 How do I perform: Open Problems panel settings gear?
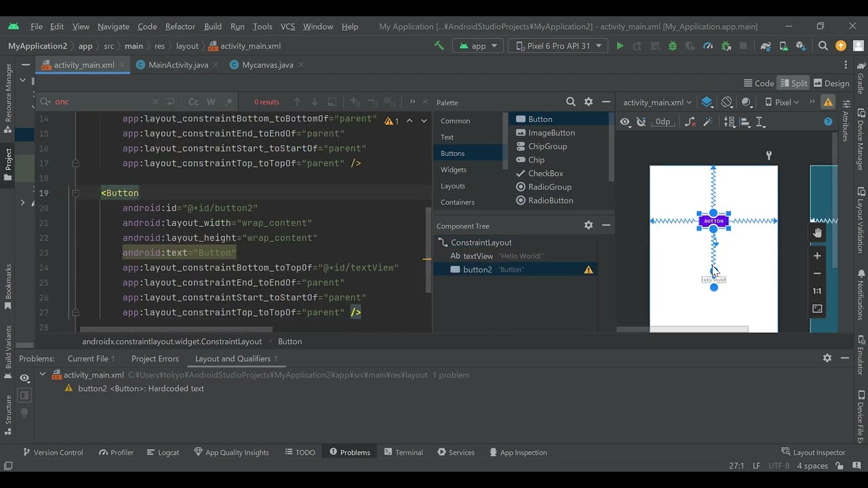pyautogui.click(x=827, y=358)
